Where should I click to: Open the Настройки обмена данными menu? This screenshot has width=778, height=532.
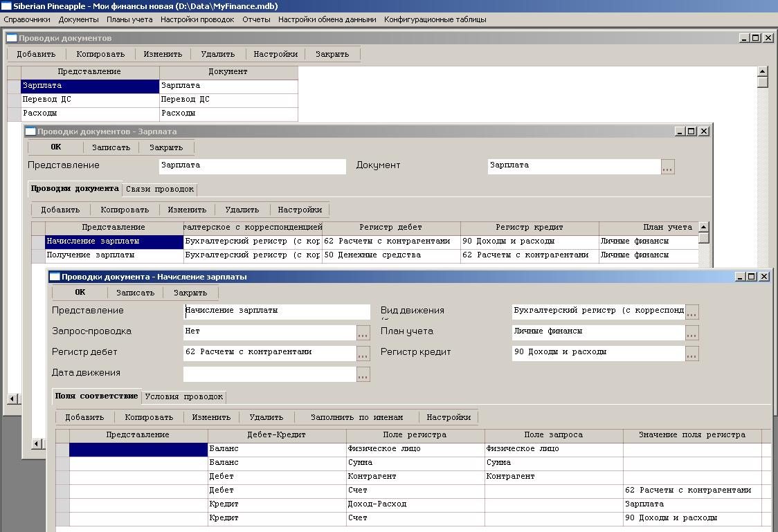[327, 20]
